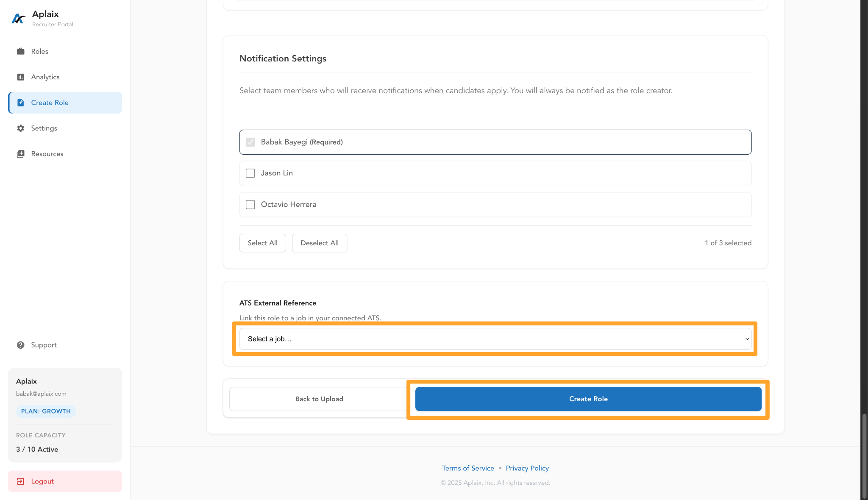
Task: Click the '3 / 10 Active' capacity text
Action: coord(37,449)
